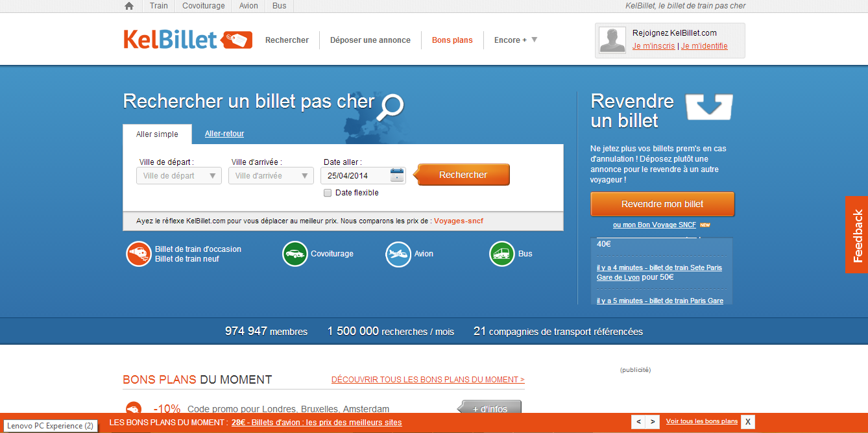Click the Voyages-sncf link
868x433 pixels.
coord(459,221)
